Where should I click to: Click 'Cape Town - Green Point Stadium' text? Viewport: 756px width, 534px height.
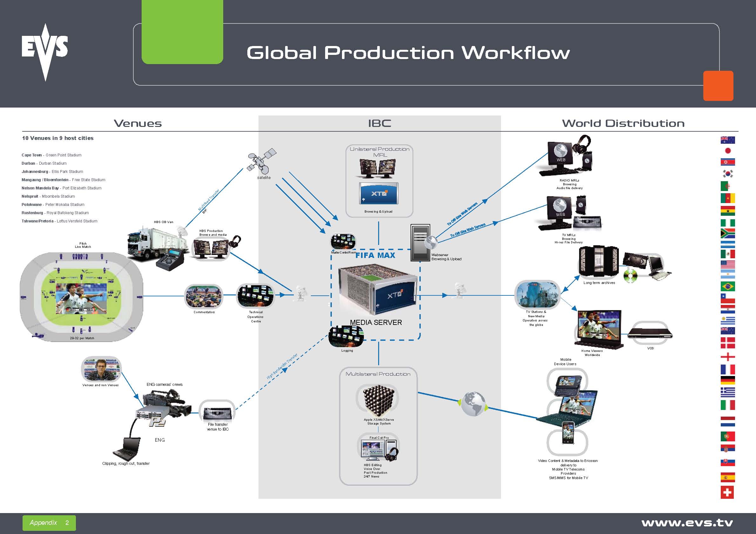pos(51,155)
